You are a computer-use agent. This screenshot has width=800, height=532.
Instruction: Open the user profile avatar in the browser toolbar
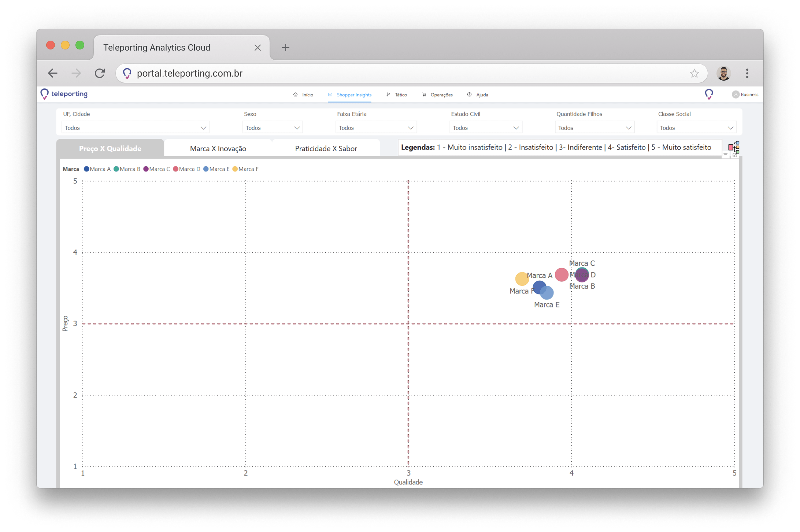(x=723, y=73)
